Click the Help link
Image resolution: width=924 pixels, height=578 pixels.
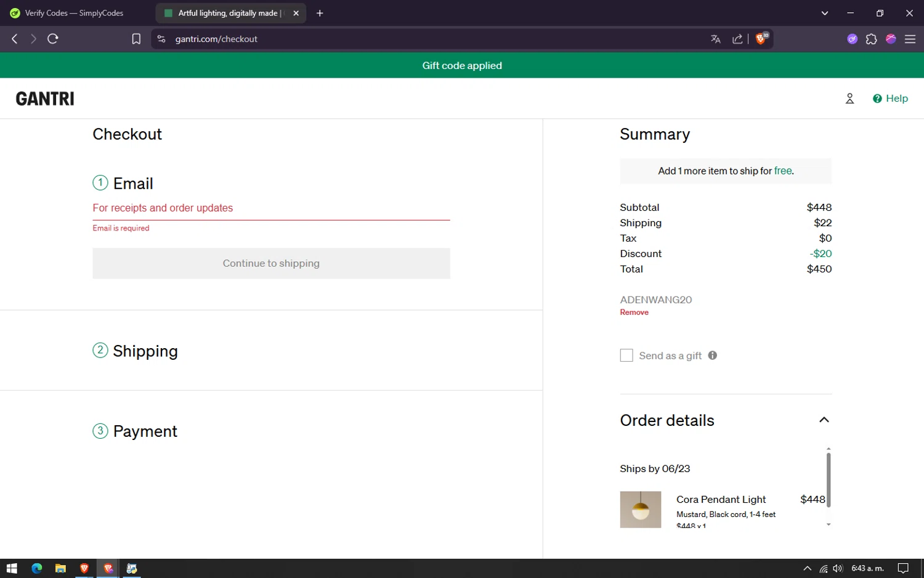point(897,99)
